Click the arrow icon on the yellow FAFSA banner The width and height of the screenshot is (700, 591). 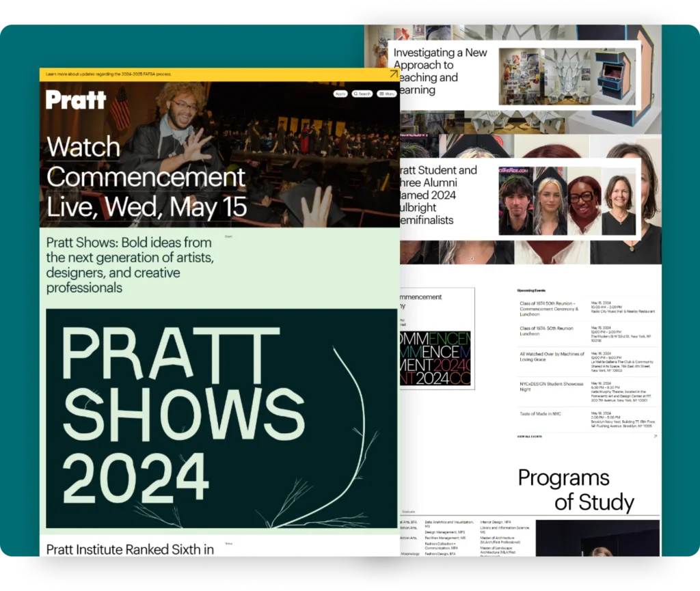point(394,74)
